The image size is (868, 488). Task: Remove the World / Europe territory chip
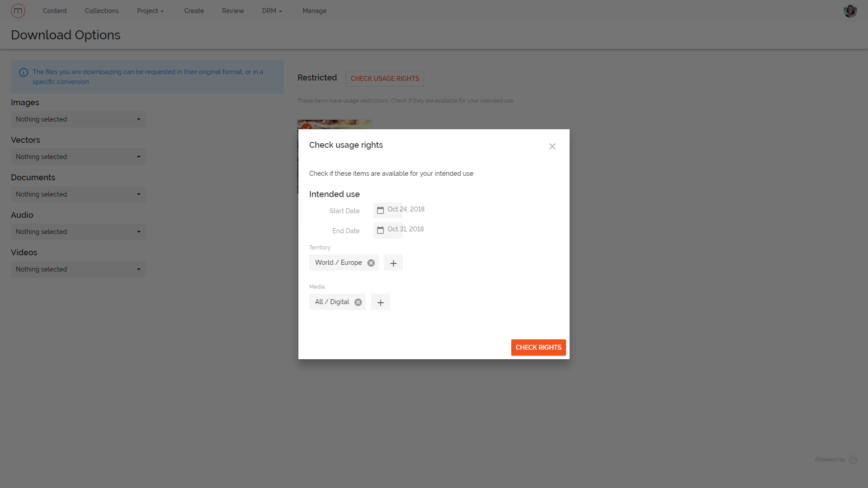[371, 263]
